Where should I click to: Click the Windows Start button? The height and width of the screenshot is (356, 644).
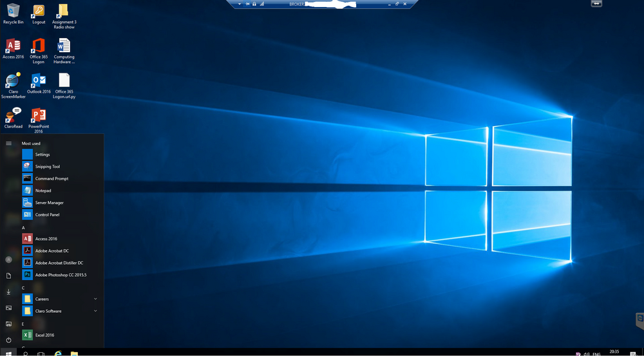pyautogui.click(x=8, y=353)
